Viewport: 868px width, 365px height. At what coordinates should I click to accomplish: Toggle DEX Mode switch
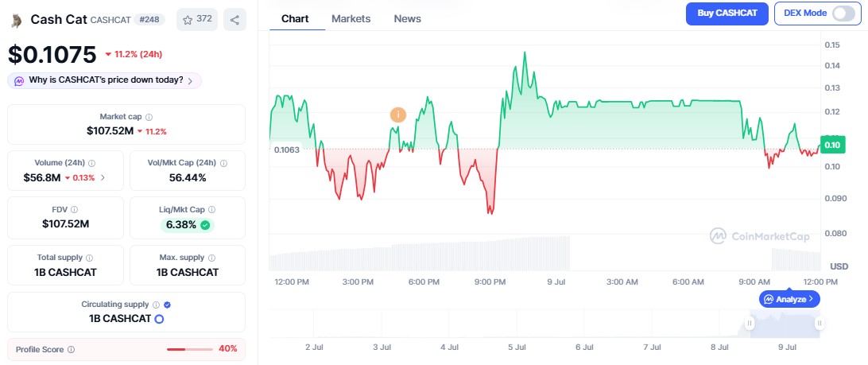(843, 14)
